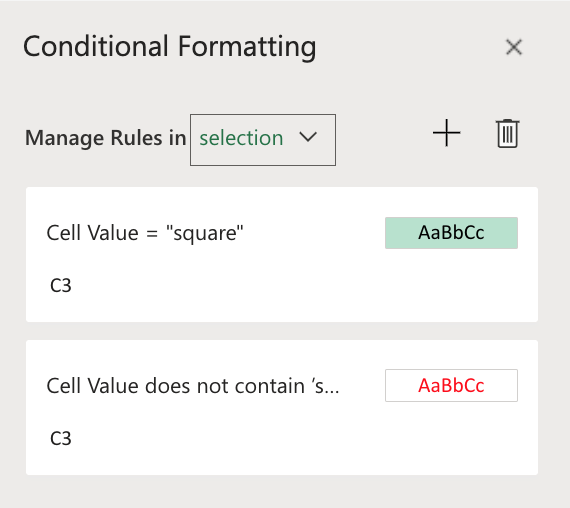The width and height of the screenshot is (570, 508).
Task: Click the Manage Rules in label
Action: coord(105,138)
